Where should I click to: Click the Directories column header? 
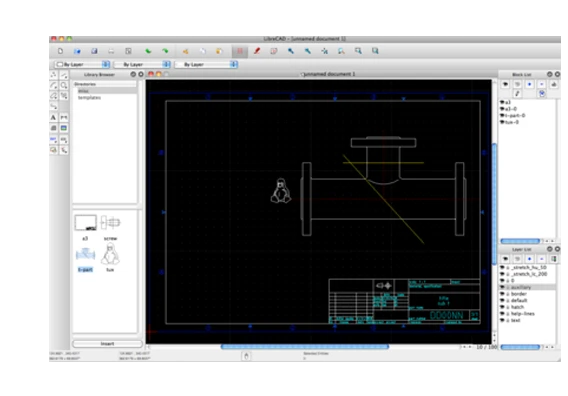click(105, 84)
